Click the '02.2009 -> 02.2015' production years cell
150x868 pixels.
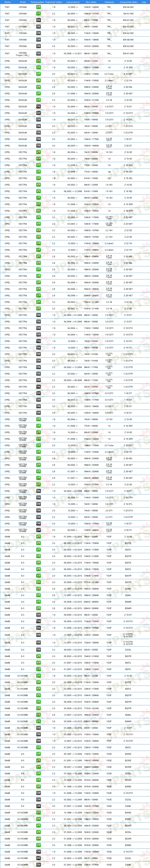(x=73, y=609)
